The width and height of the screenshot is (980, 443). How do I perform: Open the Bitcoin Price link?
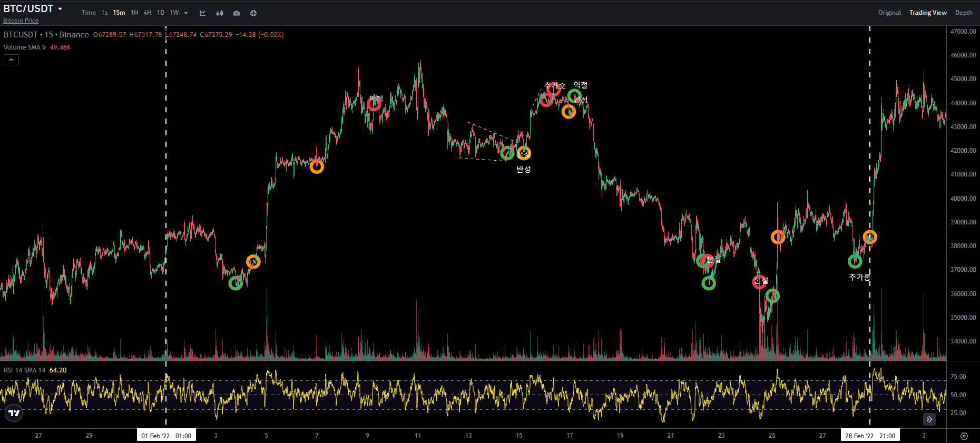tap(21, 21)
